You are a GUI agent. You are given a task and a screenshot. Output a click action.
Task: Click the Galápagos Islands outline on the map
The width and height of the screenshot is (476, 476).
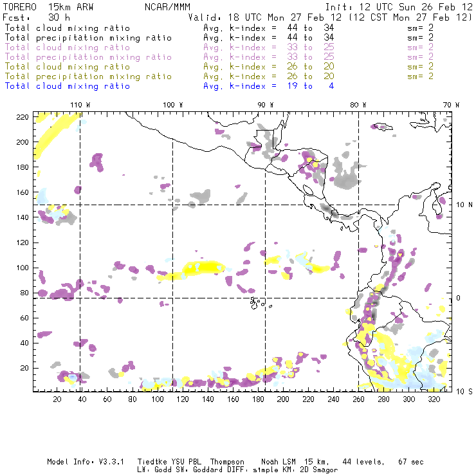(x=257, y=302)
